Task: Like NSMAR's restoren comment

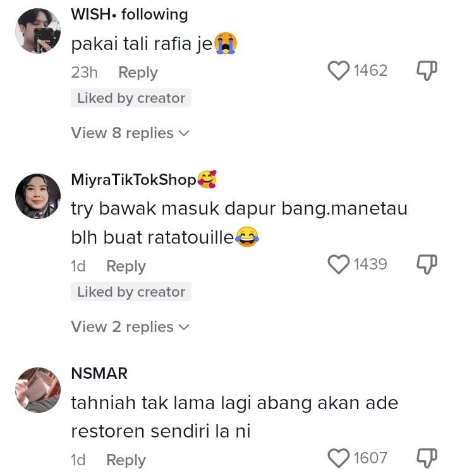Action: (339, 458)
